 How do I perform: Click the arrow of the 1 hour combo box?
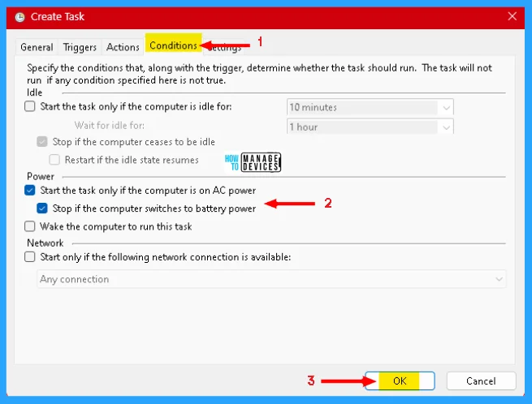point(446,127)
